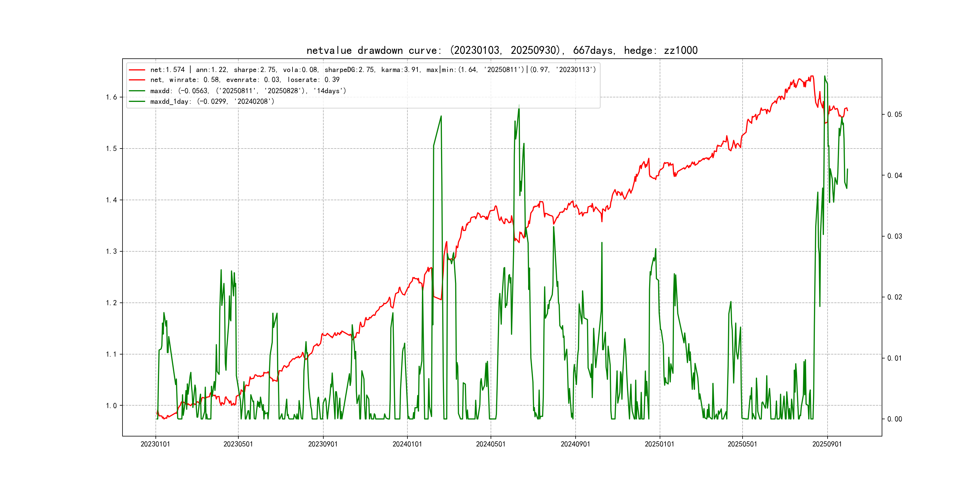The image size is (980, 490).
Task: Click the 20230101 x-axis date label
Action: [155, 444]
